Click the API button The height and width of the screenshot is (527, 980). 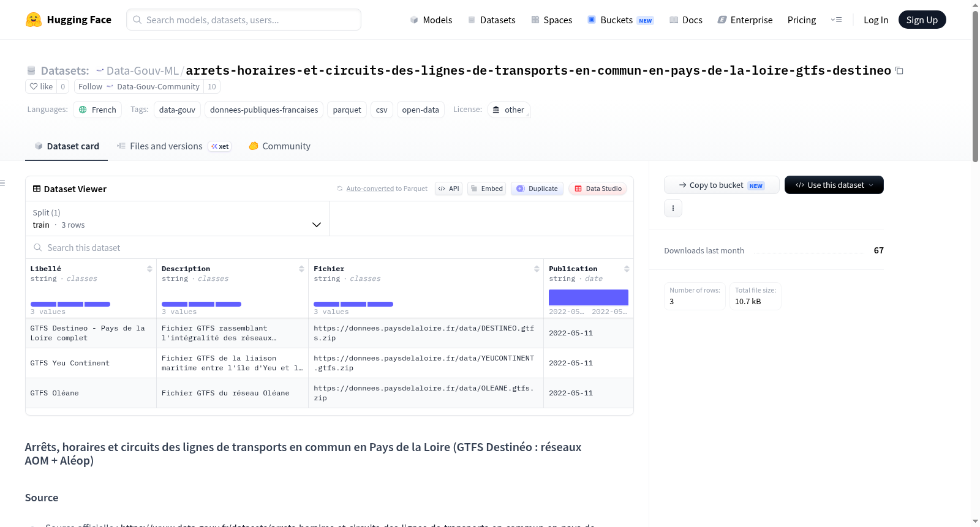[448, 189]
